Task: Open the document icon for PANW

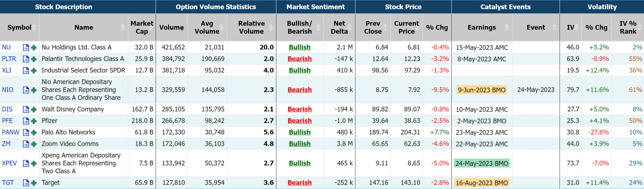Action: pos(26,132)
